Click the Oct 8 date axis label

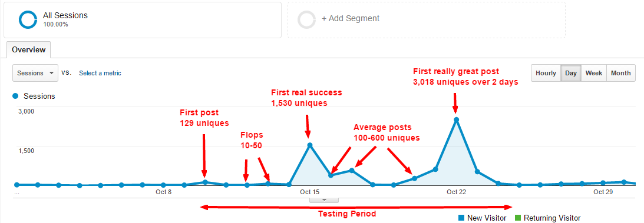(163, 192)
